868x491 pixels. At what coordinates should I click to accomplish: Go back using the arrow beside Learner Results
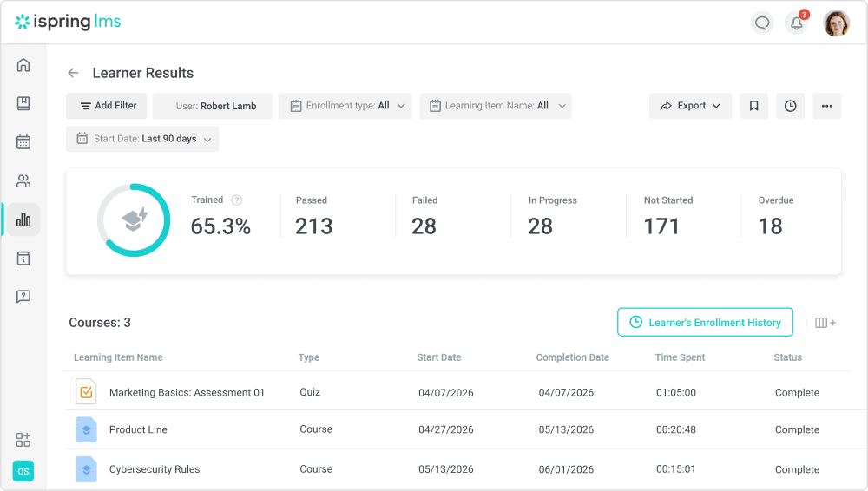(x=73, y=73)
